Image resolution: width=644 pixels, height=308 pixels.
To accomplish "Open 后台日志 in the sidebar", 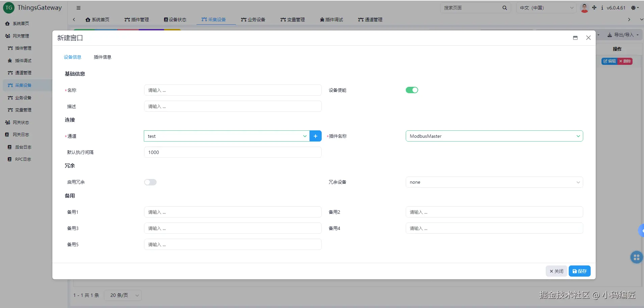I will click(23, 147).
